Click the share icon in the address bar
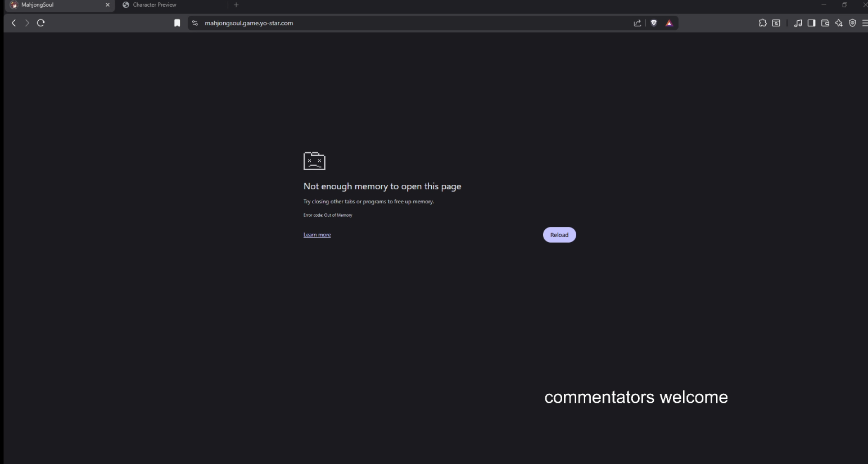The image size is (868, 464). coord(637,23)
